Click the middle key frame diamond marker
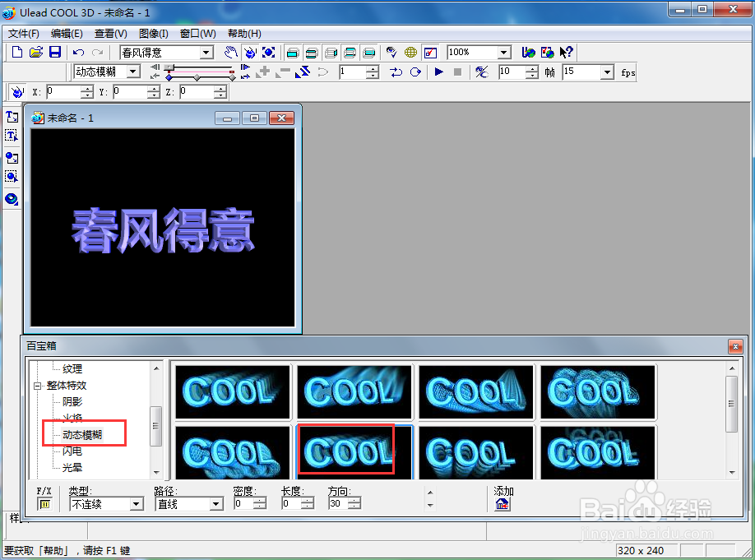Screen dimensions: 755x560 [197, 77]
